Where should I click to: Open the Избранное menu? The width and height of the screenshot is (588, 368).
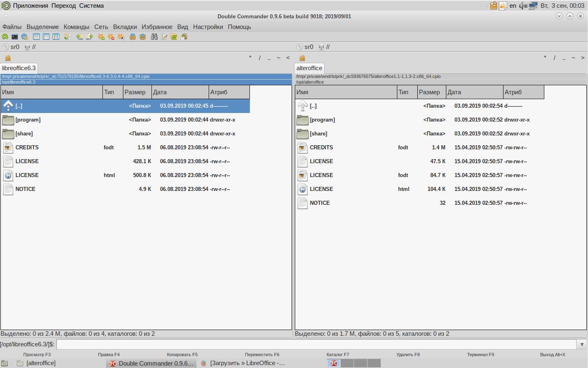tap(157, 27)
